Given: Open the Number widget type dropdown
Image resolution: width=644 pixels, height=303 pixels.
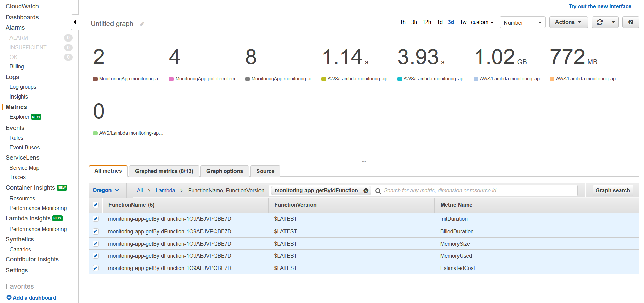Looking at the screenshot, I should (x=522, y=22).
